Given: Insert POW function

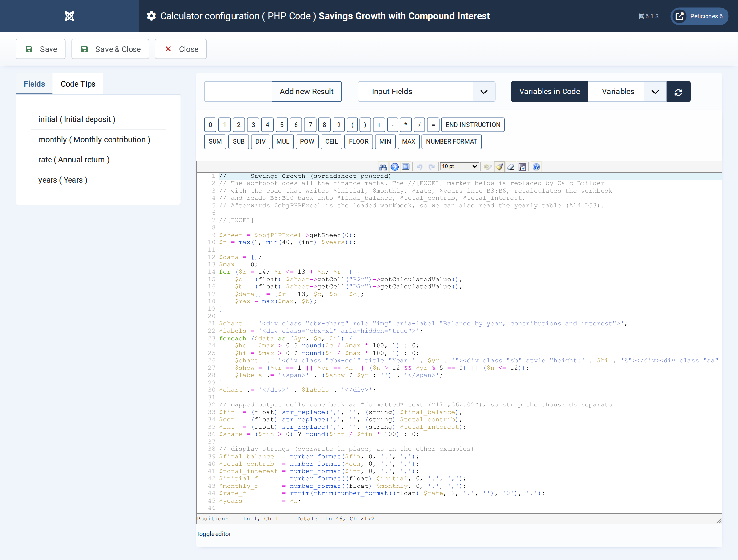Looking at the screenshot, I should 307,141.
